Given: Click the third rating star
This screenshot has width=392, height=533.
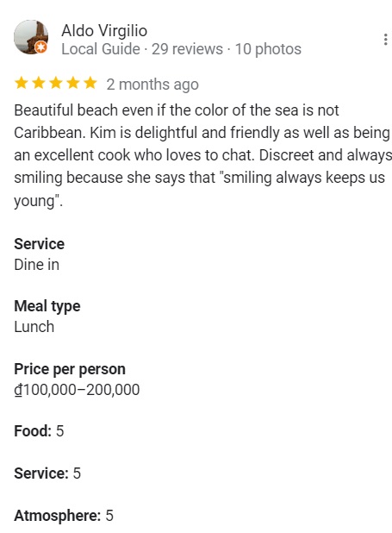Looking at the screenshot, I should point(56,83).
